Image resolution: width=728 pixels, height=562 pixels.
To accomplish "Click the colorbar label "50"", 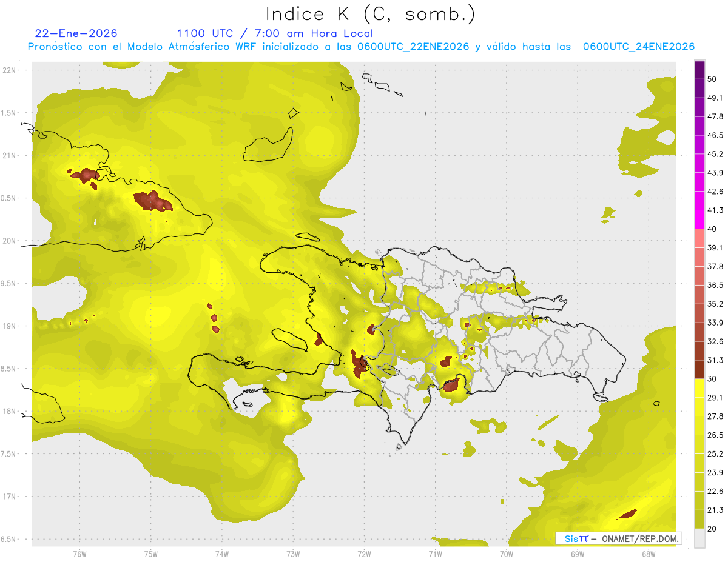I will point(712,79).
